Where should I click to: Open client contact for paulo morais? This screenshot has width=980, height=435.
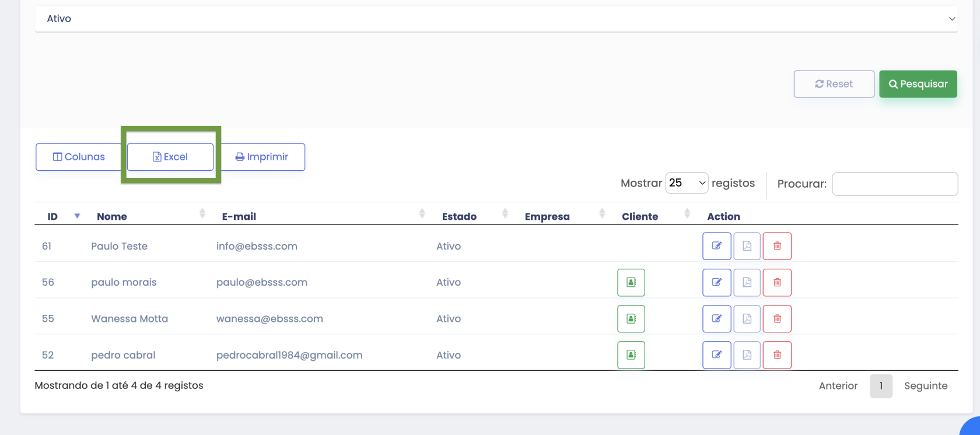coord(631,282)
